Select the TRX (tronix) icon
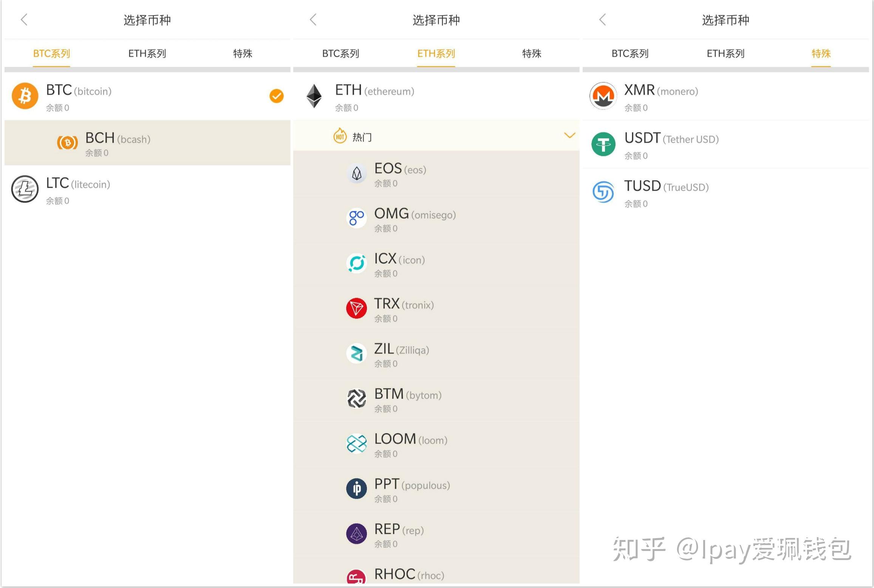The width and height of the screenshot is (874, 588). click(355, 309)
